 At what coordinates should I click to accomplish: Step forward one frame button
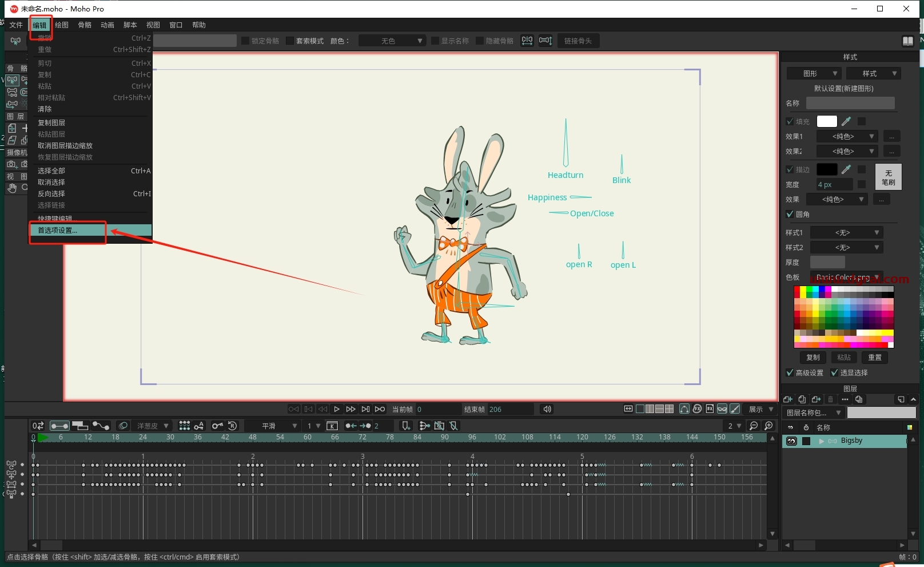click(351, 409)
